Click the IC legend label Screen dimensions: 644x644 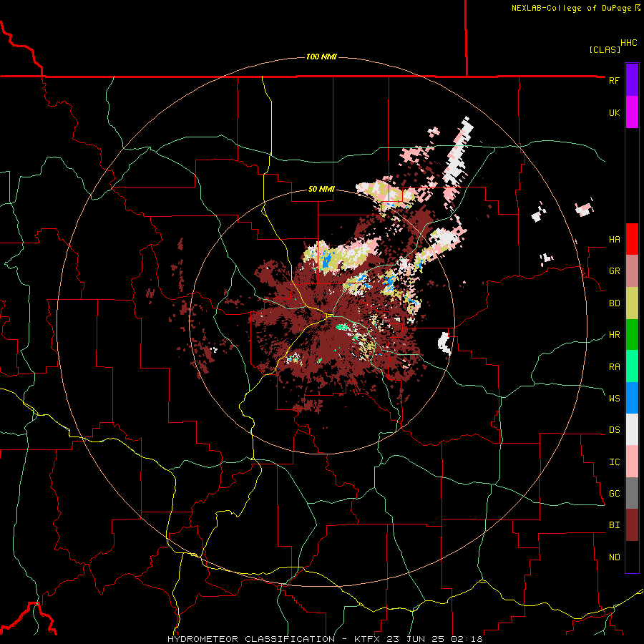coord(614,462)
